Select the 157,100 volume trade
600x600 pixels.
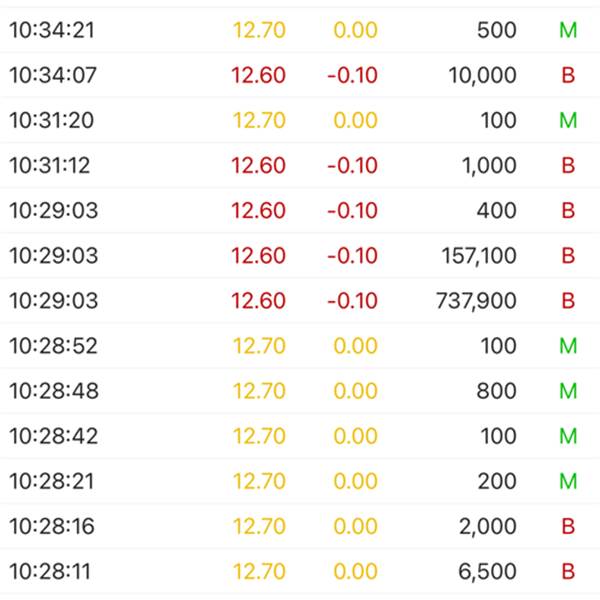pos(479,255)
